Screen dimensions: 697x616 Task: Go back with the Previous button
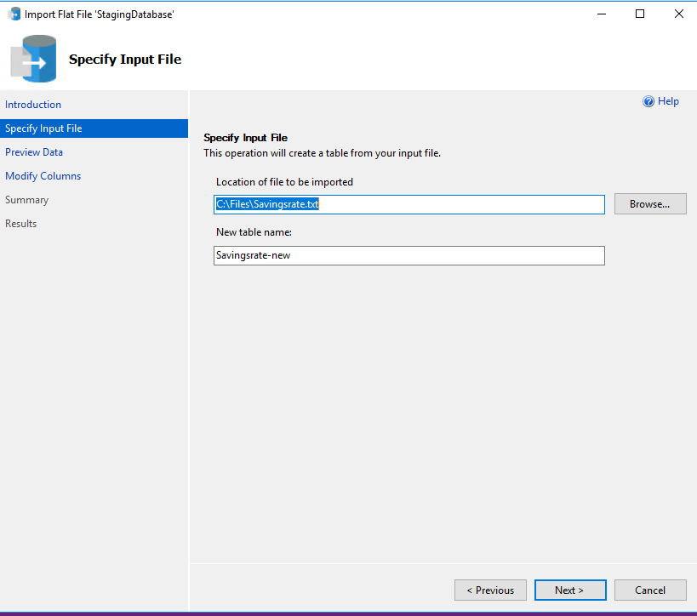490,590
